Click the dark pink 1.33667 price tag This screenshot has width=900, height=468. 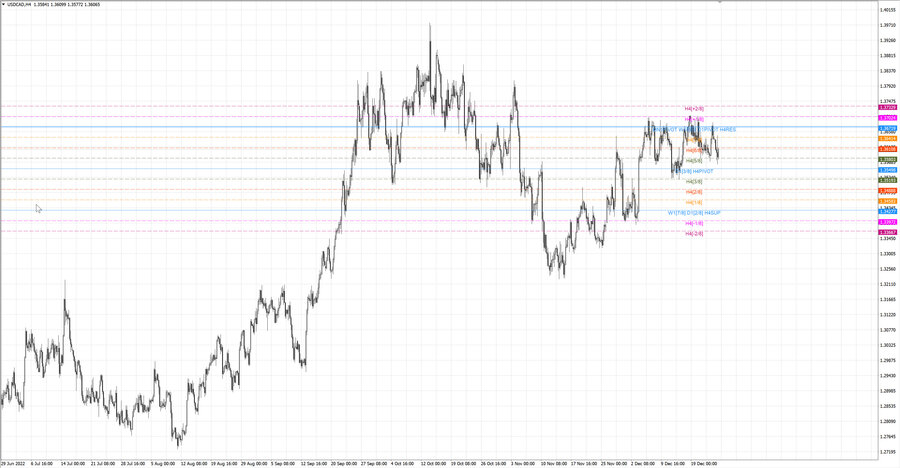[888, 233]
